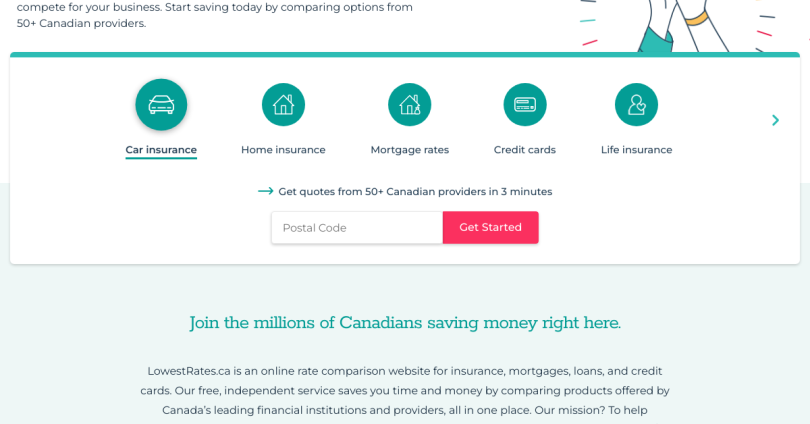Open the mortgage rates house icon

tap(409, 104)
